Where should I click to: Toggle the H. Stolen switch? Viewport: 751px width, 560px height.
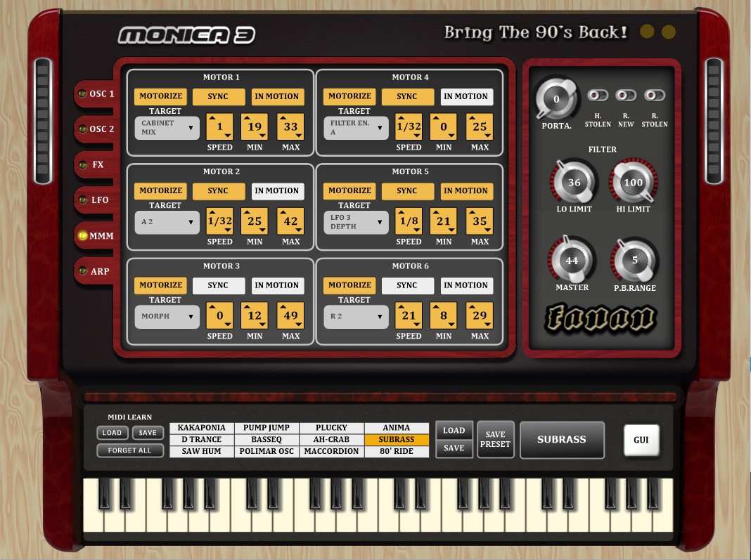[x=598, y=96]
